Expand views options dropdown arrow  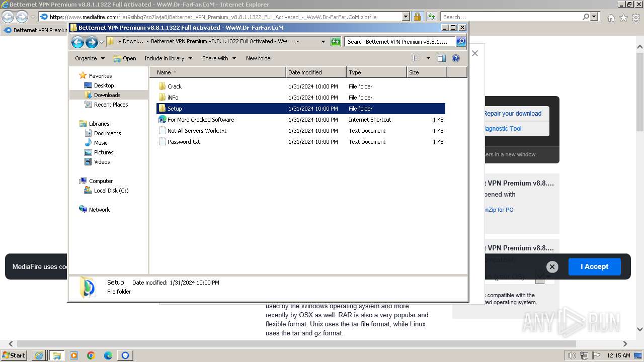point(428,58)
